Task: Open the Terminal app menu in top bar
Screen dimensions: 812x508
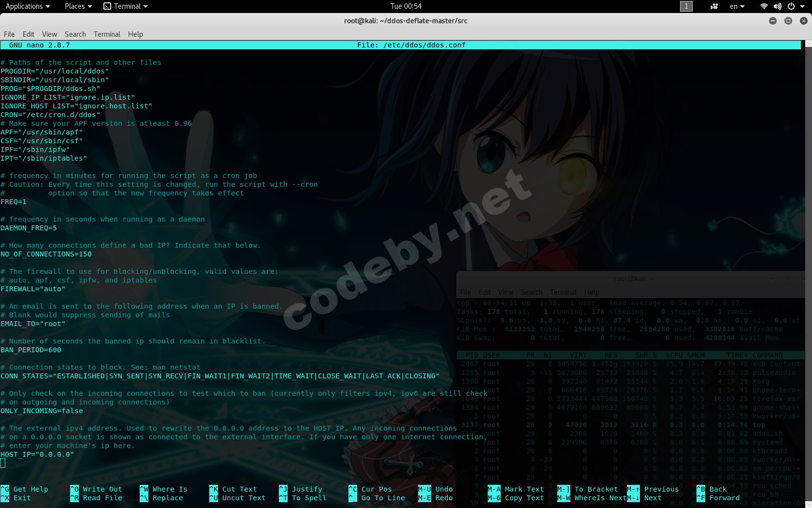Action: 126,6
